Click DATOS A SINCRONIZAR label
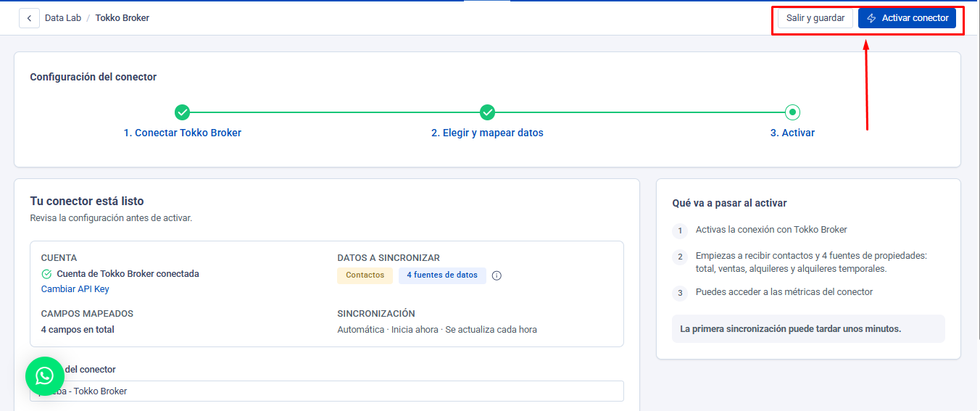980x411 pixels. coord(389,258)
